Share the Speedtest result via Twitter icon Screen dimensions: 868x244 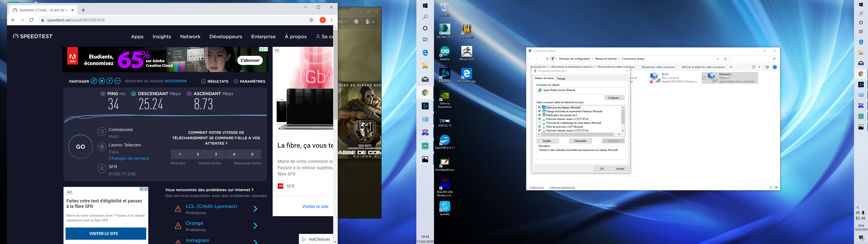102,81
